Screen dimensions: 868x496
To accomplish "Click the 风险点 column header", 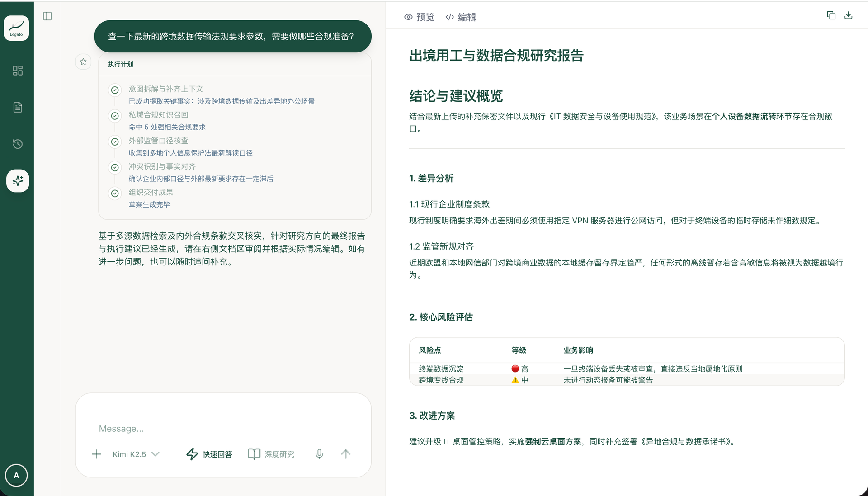I will coord(430,350).
